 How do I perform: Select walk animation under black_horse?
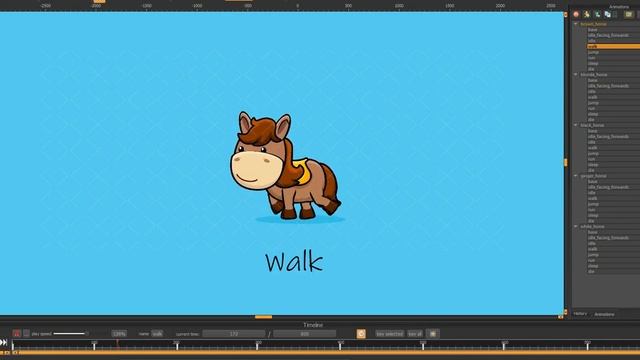pyautogui.click(x=613, y=148)
